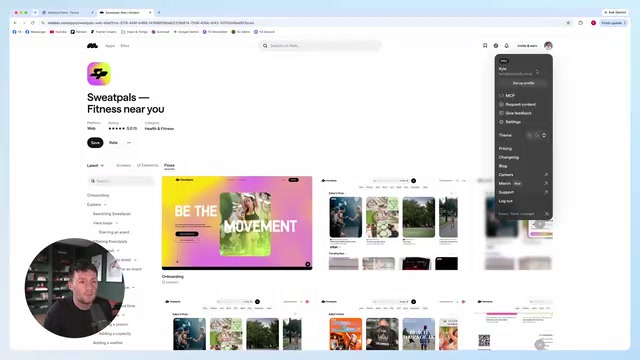Click the bookmark icon in the header
This screenshot has height=360, width=640.
tap(485, 46)
